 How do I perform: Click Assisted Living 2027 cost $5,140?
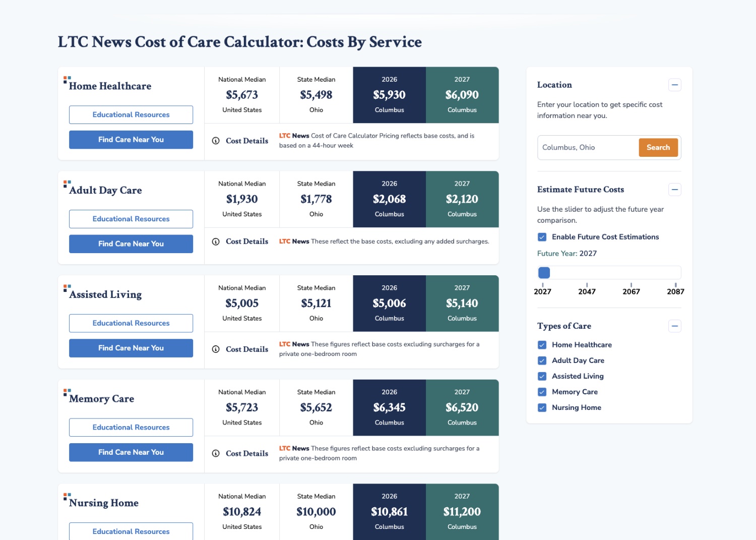tap(462, 304)
